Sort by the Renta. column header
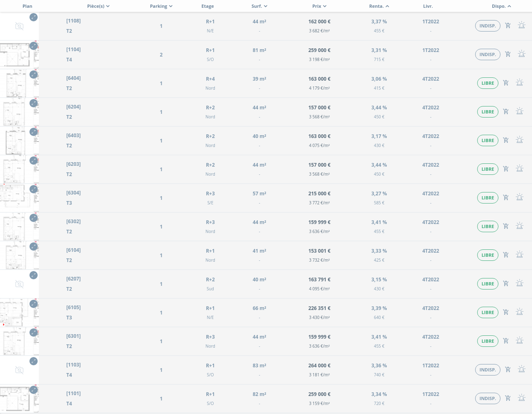Image resolution: width=532 pixels, height=414 pixels. click(379, 6)
